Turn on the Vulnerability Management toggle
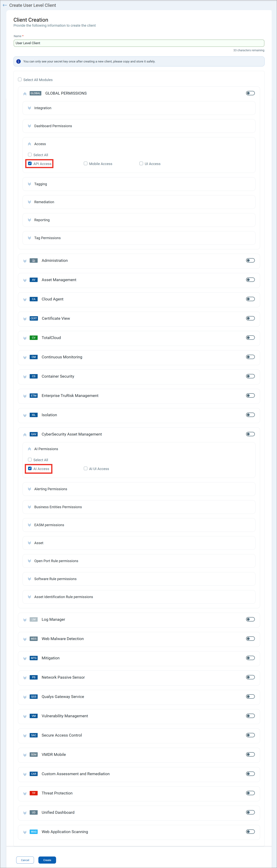This screenshot has width=277, height=868. pyautogui.click(x=250, y=716)
